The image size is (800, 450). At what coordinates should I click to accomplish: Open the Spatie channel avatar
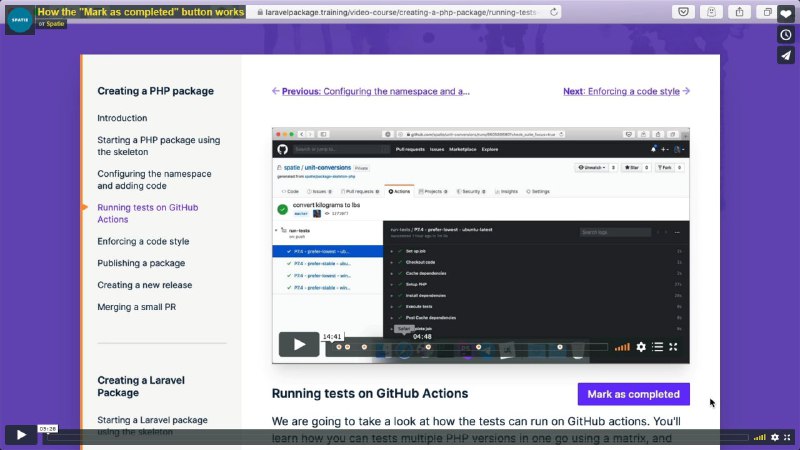click(x=20, y=20)
